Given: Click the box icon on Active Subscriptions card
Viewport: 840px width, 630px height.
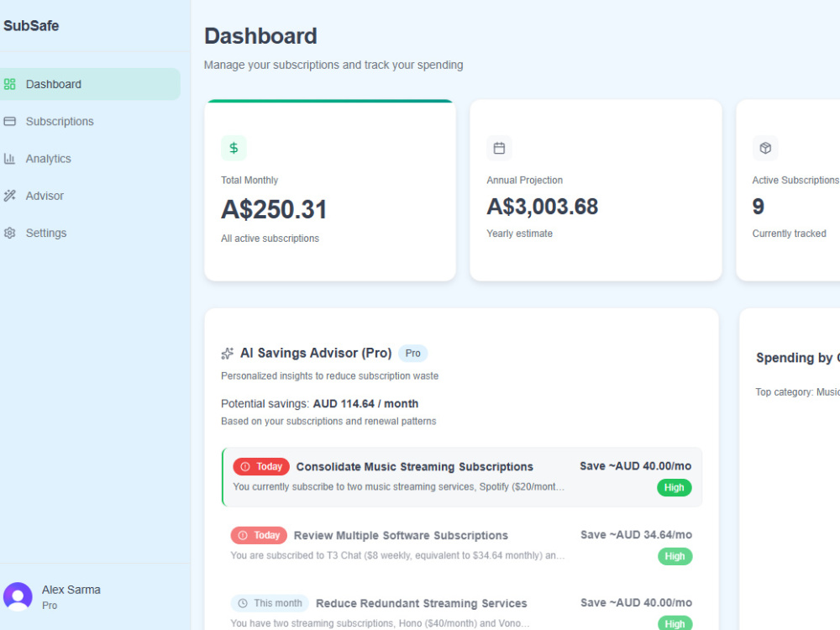Looking at the screenshot, I should (765, 148).
